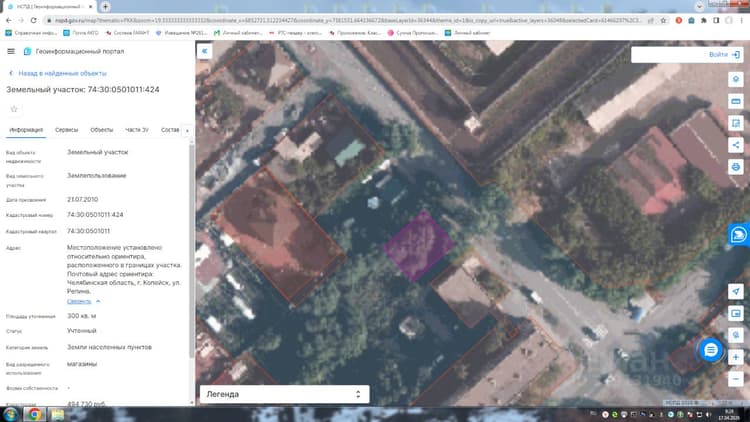
Task: Bookmark the page with address bar star
Action: coord(663,20)
